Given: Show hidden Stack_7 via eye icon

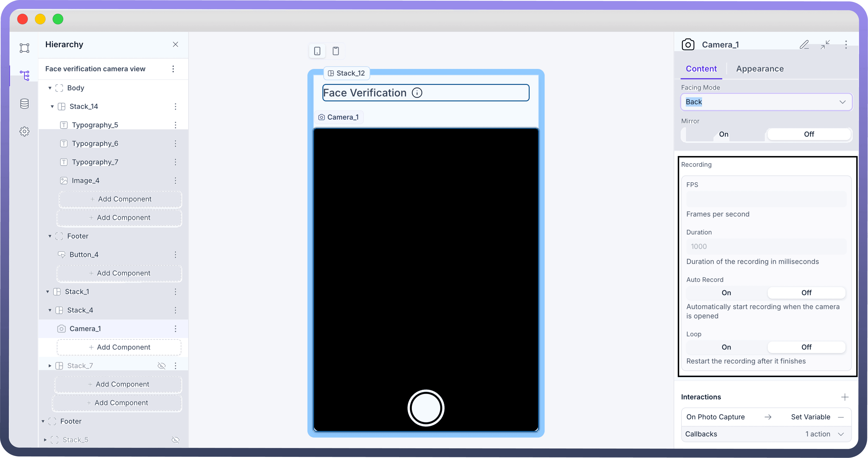Looking at the screenshot, I should [162, 366].
